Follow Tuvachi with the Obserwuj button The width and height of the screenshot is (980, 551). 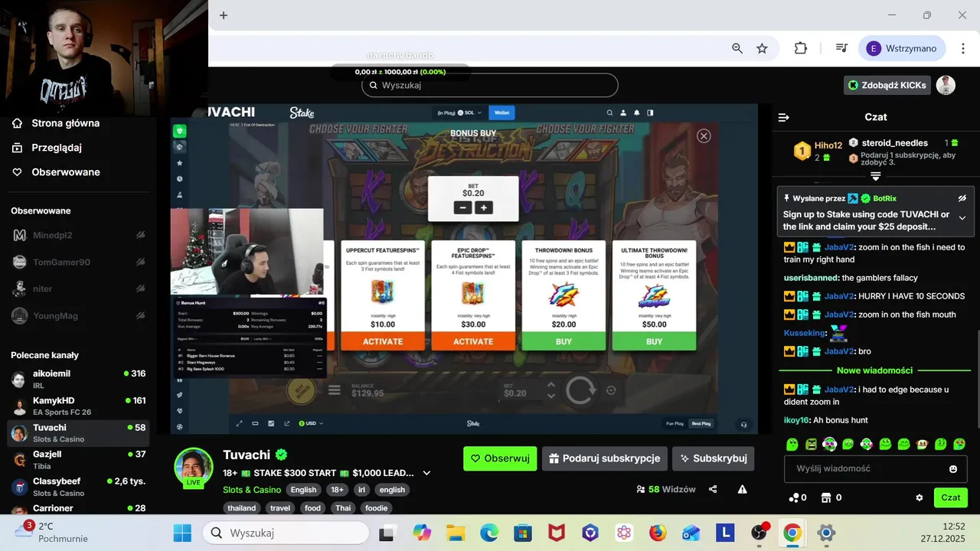500,458
